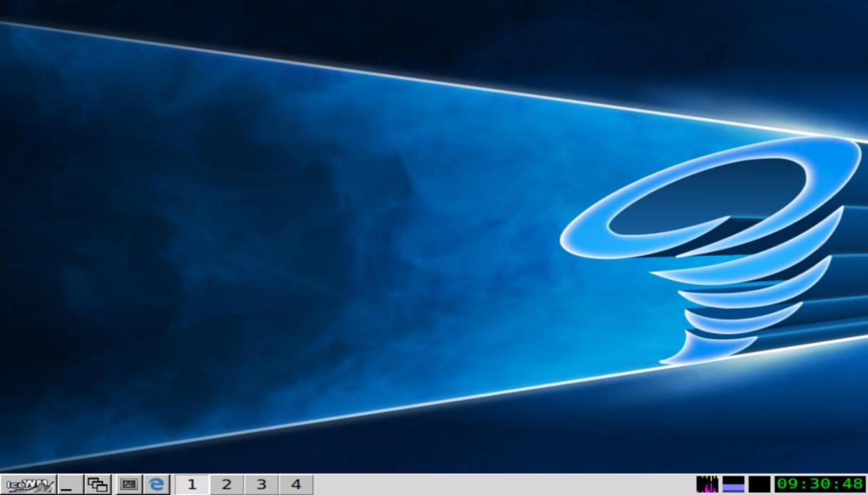Image resolution: width=868 pixels, height=495 pixels.
Task: Launch the terminal from the taskbar
Action: click(x=129, y=484)
